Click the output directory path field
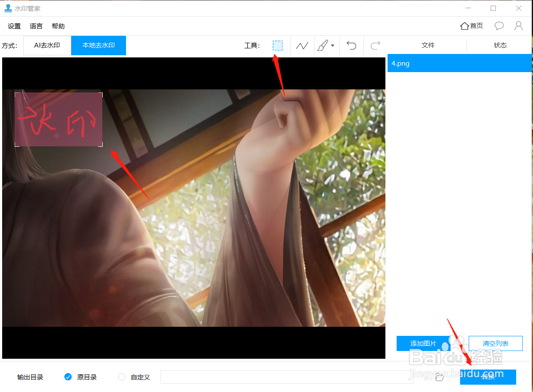The height and width of the screenshot is (392, 533). point(287,377)
